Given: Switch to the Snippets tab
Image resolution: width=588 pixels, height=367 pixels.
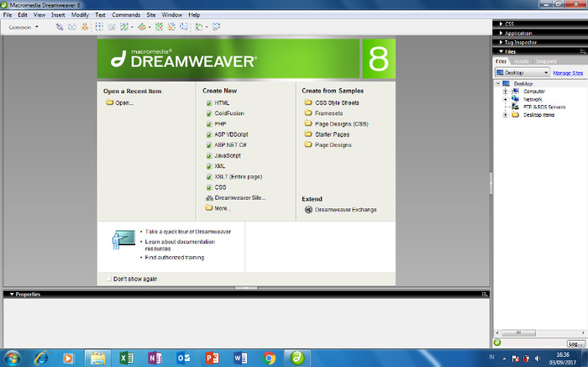Looking at the screenshot, I should [546, 61].
